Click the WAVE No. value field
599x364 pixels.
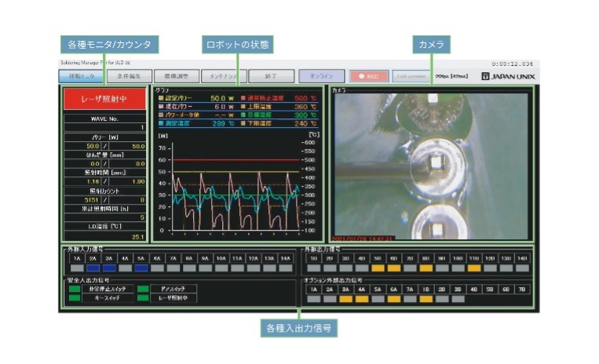pyautogui.click(x=104, y=127)
